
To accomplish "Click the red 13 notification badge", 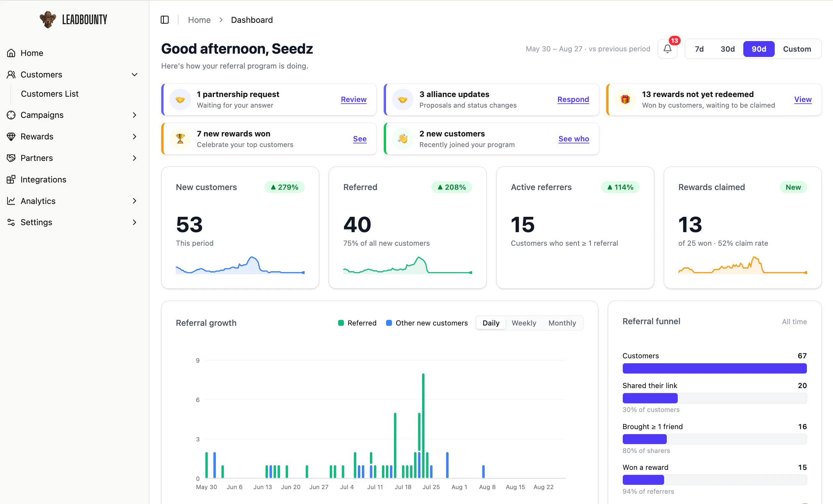I will [674, 41].
